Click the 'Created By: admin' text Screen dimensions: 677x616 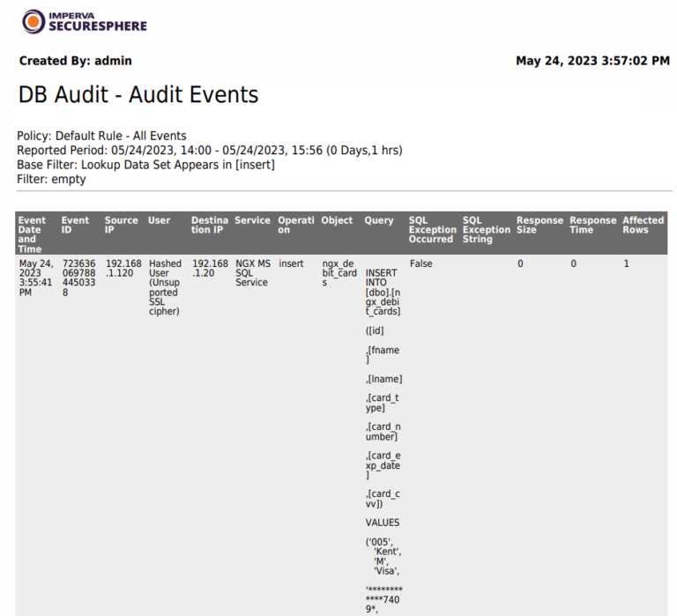75,61
